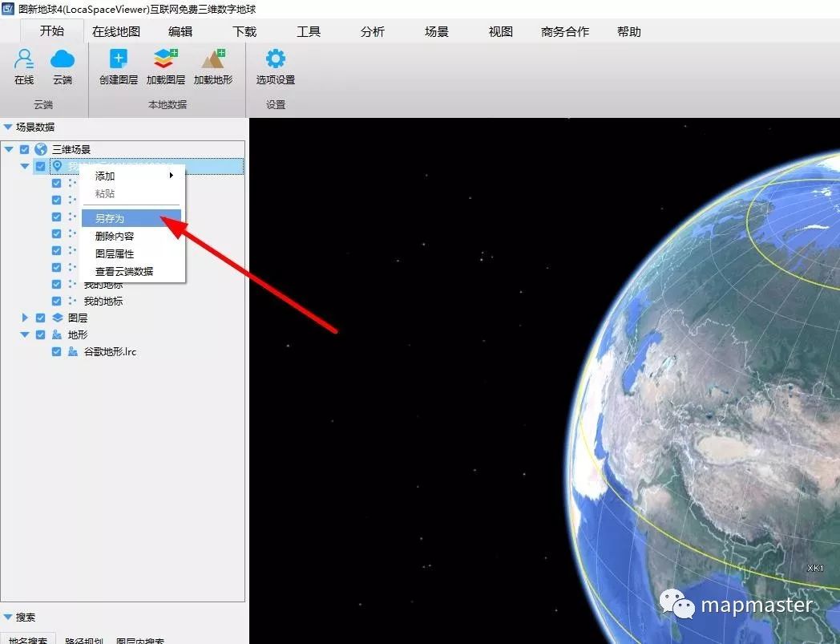Viewport: 840px width, 644px height.
Task: Toggle the 谷歌地形.lrc checkbox
Action: click(56, 352)
